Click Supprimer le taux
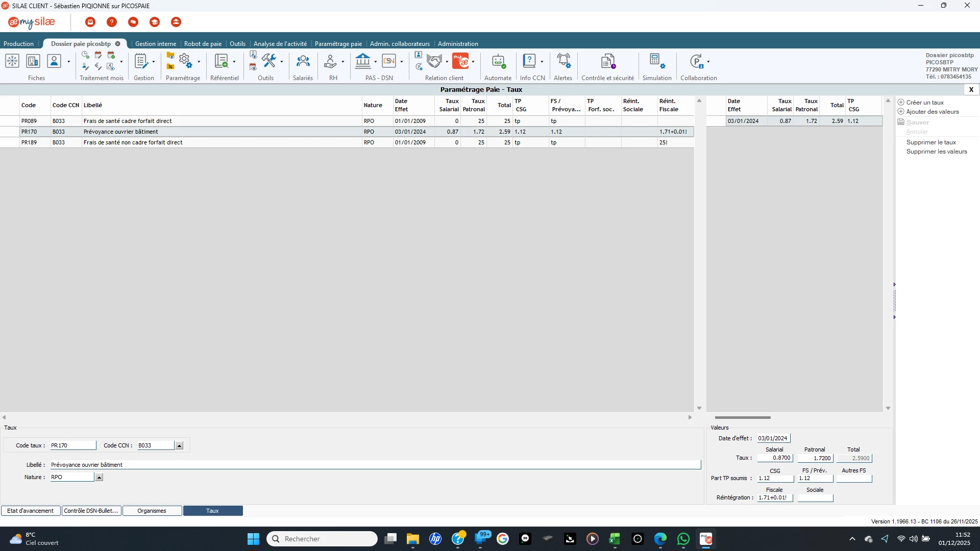Viewport: 980px width, 551px height. click(x=930, y=142)
